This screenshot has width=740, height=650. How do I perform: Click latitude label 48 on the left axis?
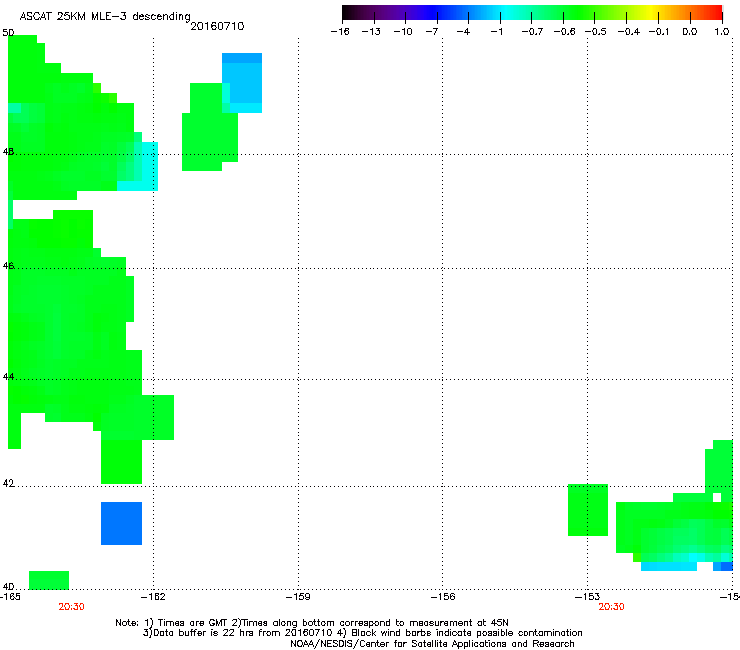coord(8,152)
